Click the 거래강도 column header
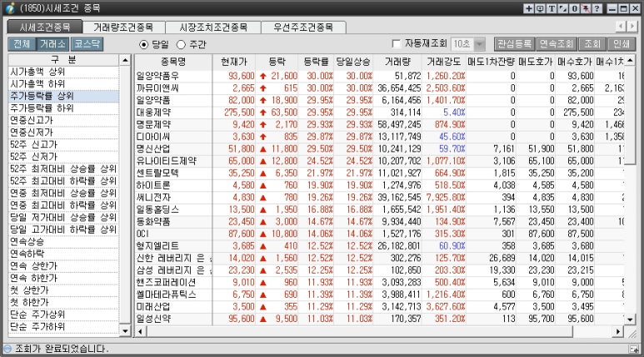This screenshot has width=644, height=357. pos(444,62)
